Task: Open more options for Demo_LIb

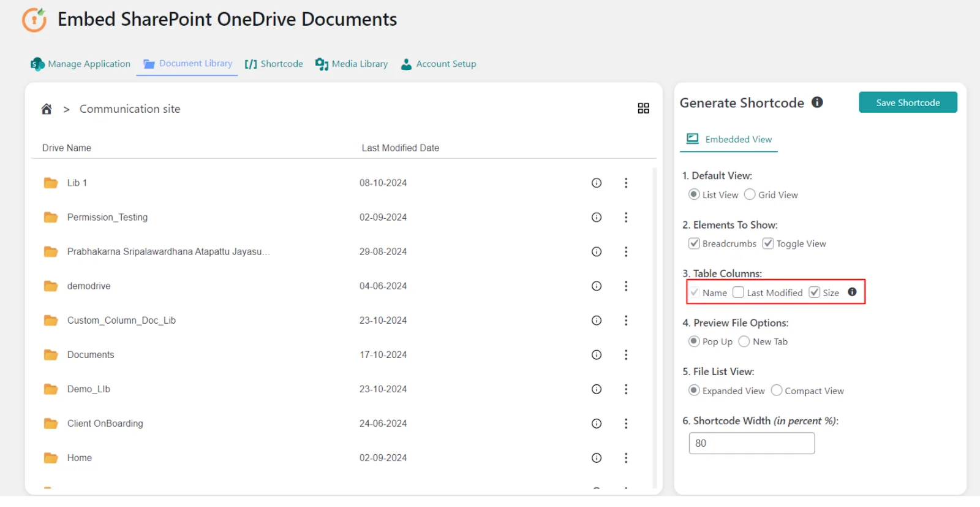Action: click(626, 389)
